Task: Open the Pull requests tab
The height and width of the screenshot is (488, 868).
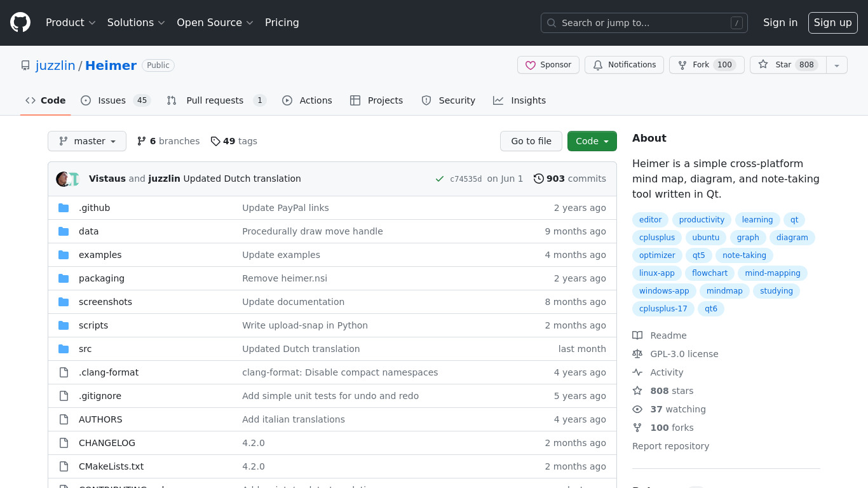Action: pos(216,100)
